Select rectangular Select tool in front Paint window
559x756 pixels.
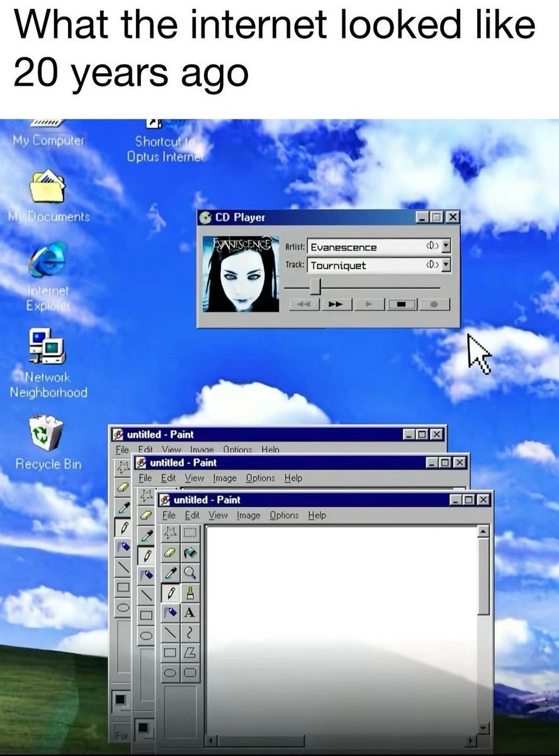190,532
